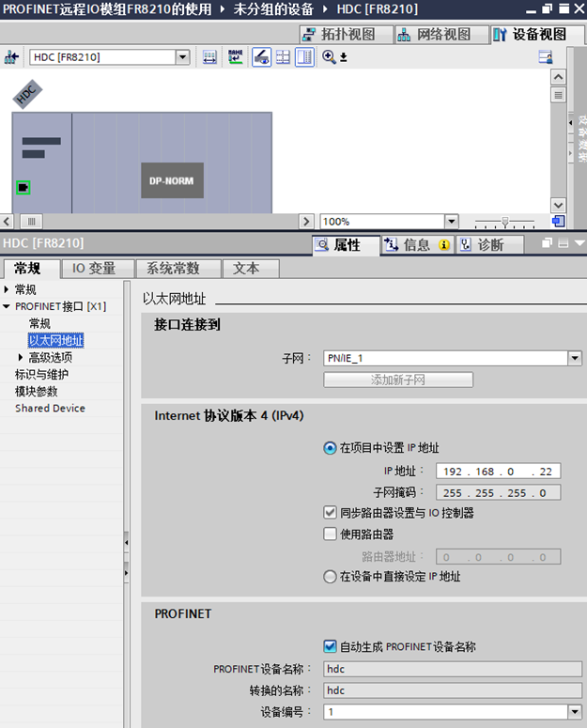Viewport: 587px width, 728px height.
Task: Open the 属性 properties tab
Action: 346,244
